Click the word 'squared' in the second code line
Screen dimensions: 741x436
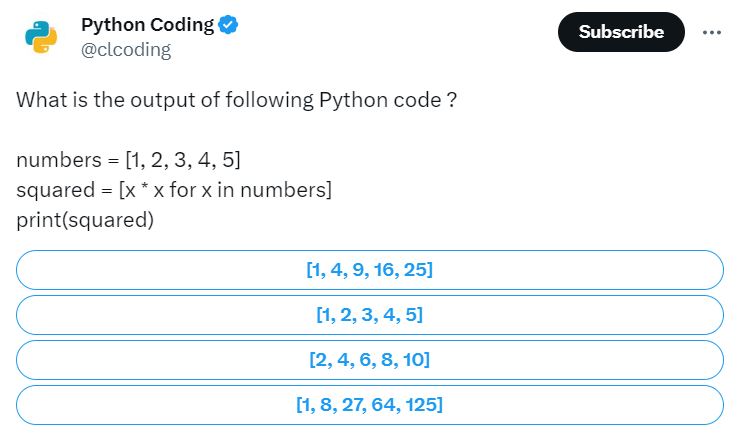[55, 190]
